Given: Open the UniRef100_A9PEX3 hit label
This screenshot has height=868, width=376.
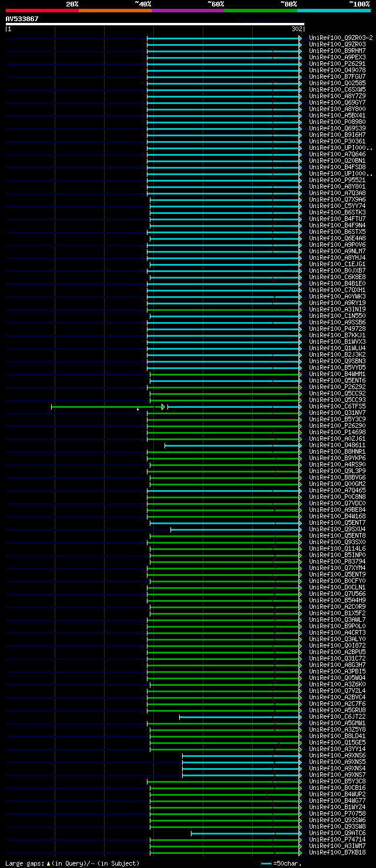Looking at the screenshot, I should pyautogui.click(x=337, y=57).
